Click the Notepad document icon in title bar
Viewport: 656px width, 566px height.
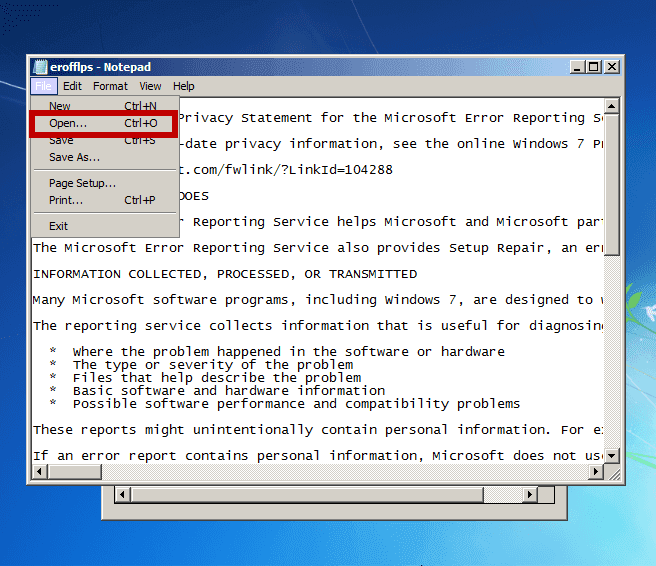(x=40, y=67)
